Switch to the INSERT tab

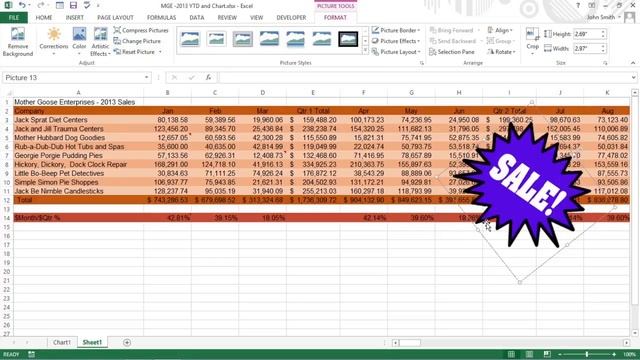[x=75, y=18]
